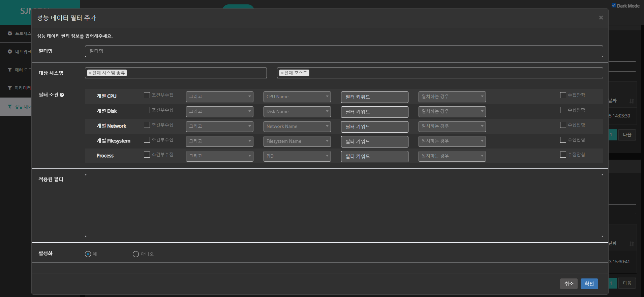
Task: Check 수집안함 for 개별 Filesystem
Action: 563,140
